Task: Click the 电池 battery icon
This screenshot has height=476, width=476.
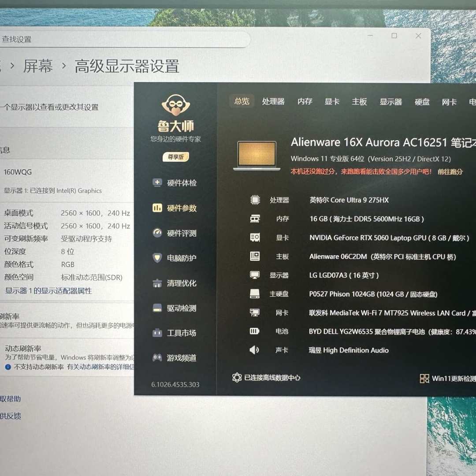Action: (254, 331)
